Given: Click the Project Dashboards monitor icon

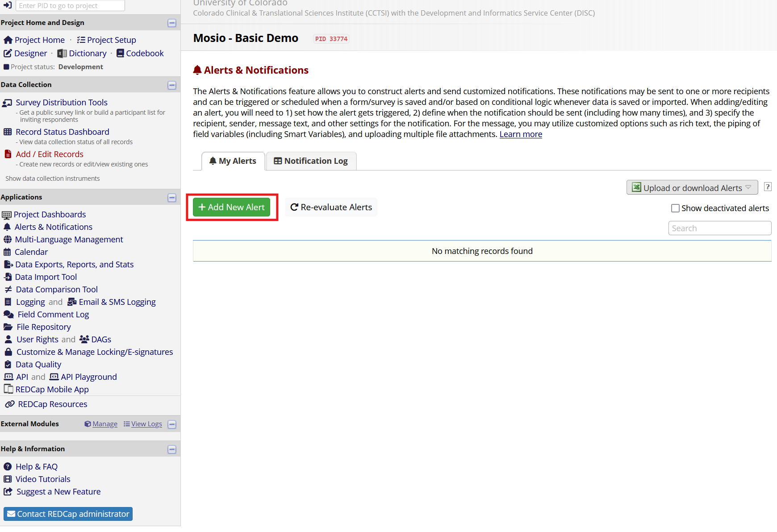Looking at the screenshot, I should coord(7,215).
